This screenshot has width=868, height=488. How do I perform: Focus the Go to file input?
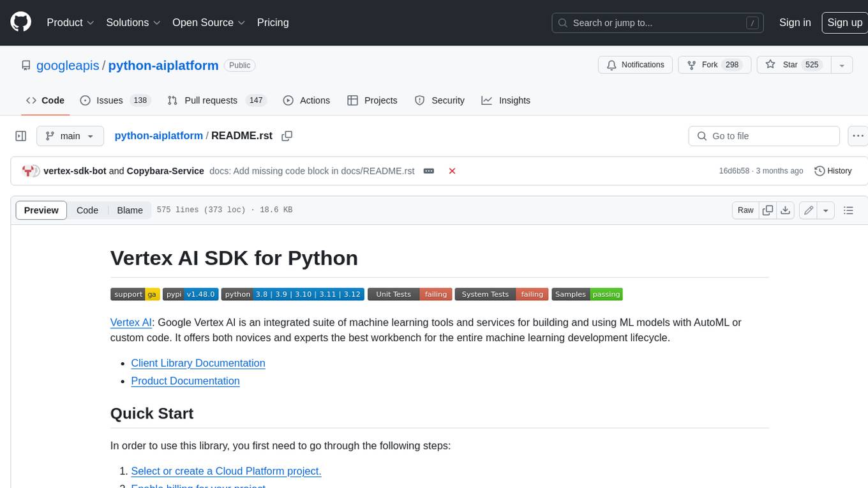(x=764, y=136)
